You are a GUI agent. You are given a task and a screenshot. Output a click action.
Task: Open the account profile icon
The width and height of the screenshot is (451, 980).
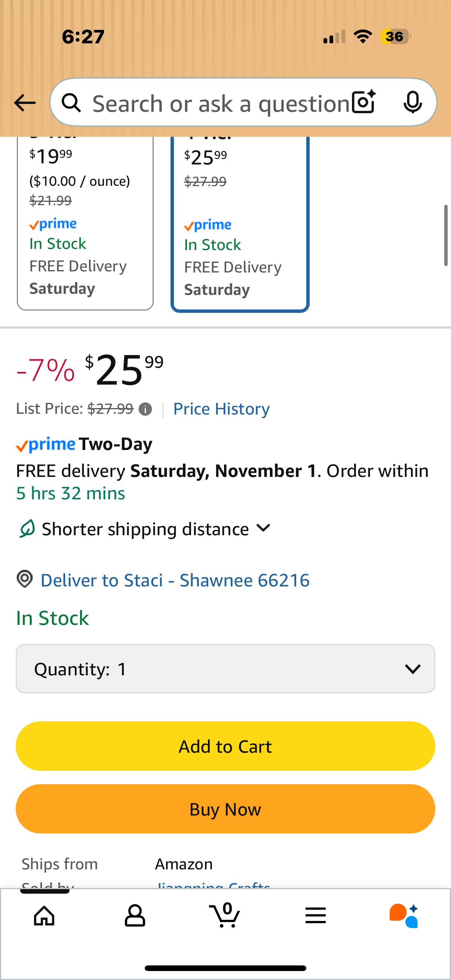[x=135, y=915]
